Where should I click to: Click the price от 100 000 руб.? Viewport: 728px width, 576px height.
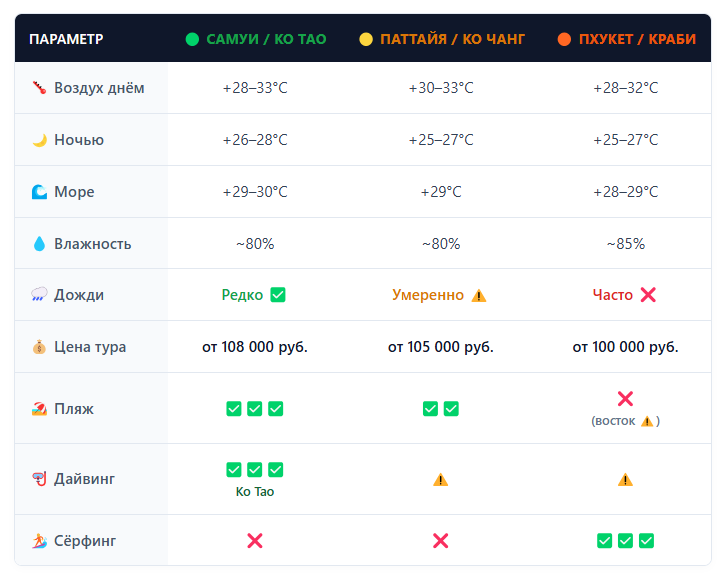point(625,347)
